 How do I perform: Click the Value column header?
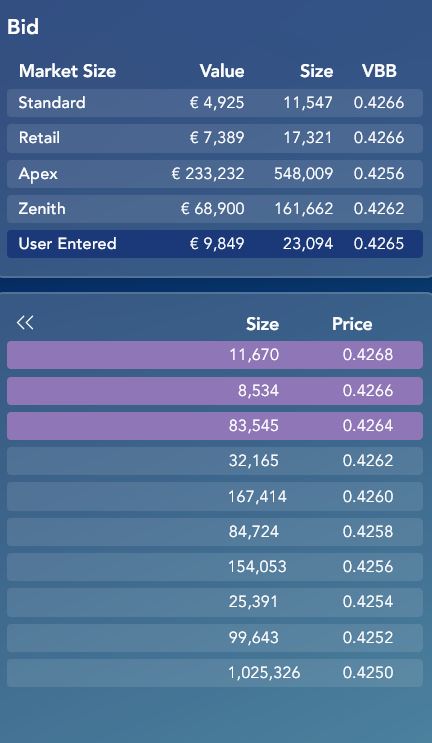222,72
